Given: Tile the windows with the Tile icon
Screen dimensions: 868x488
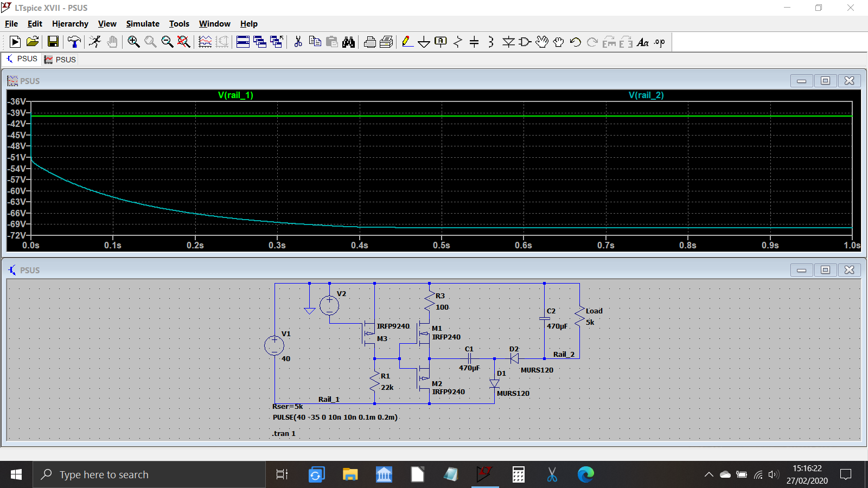Looking at the screenshot, I should (243, 42).
